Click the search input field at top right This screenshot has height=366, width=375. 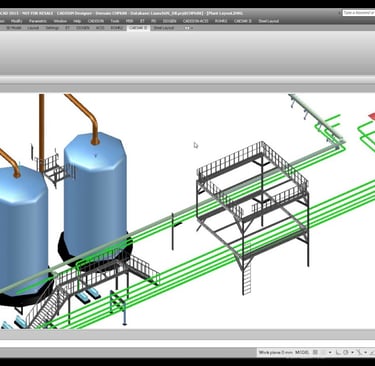click(359, 13)
